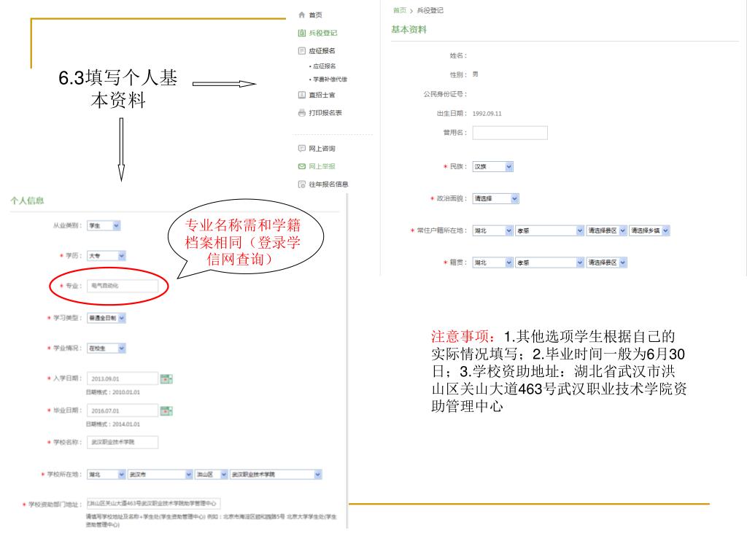The height and width of the screenshot is (560, 747).
Task: Click the home icon beside 首页 in sidebar
Action: coord(301,15)
